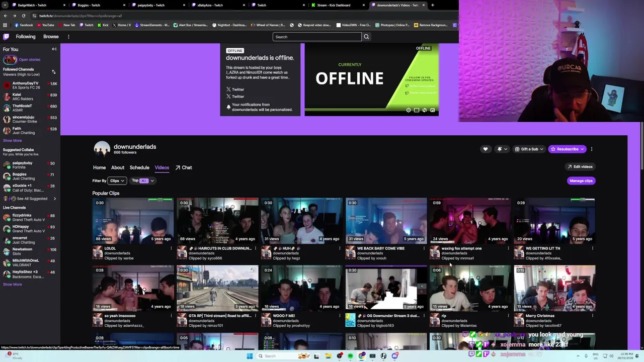Open the three-dot options beside Resubscribe
Image resolution: width=644 pixels, height=362 pixels.
592,149
